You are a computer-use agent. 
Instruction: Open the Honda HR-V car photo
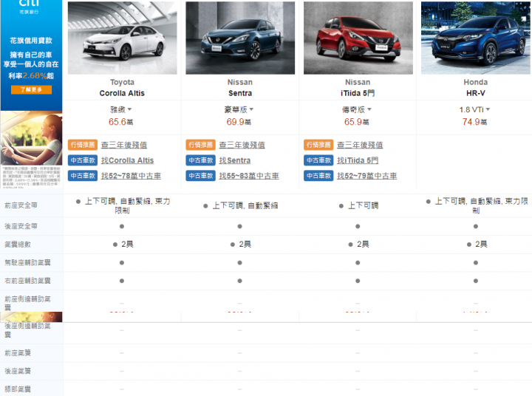[x=477, y=38]
